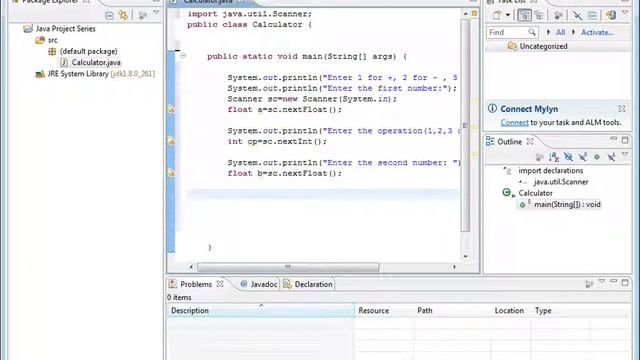
Task: Click warning marker beside int op line
Action: coord(171,141)
